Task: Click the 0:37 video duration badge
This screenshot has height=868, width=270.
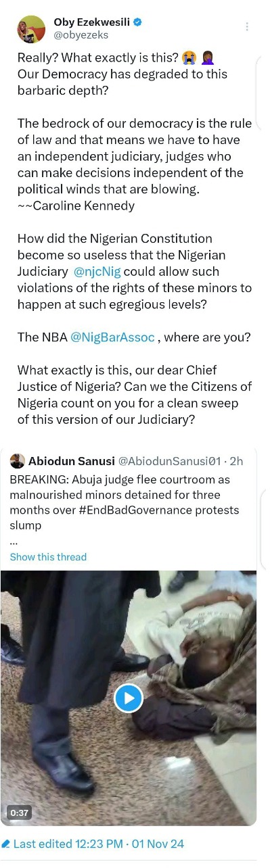Action: [x=20, y=813]
